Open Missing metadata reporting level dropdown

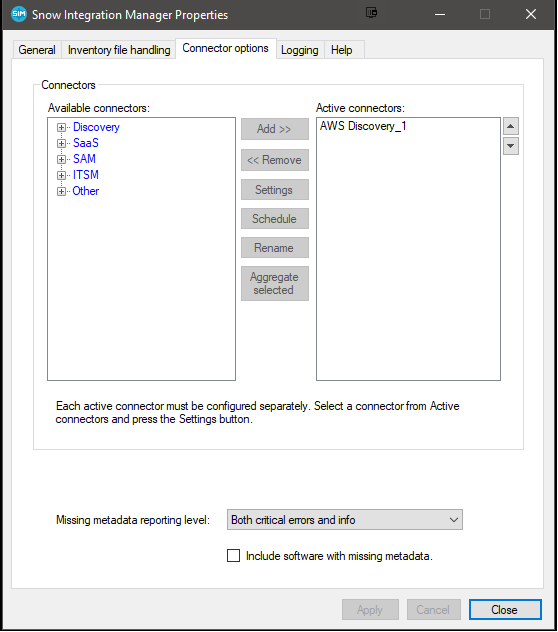pyautogui.click(x=345, y=520)
